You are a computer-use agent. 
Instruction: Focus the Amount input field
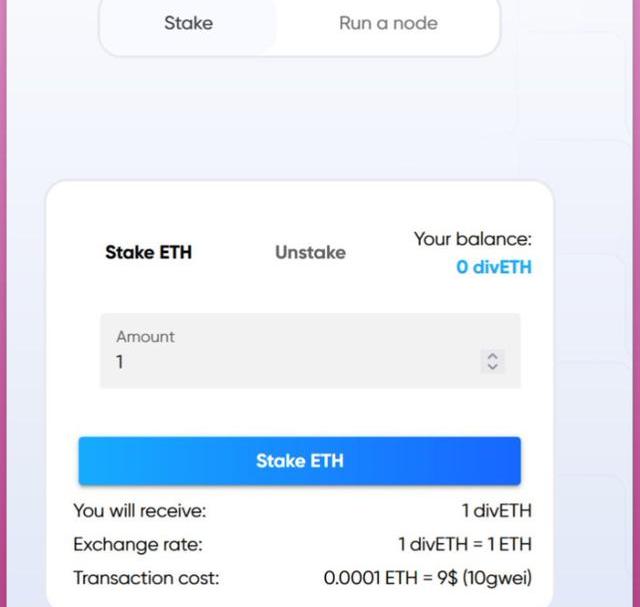(x=310, y=351)
